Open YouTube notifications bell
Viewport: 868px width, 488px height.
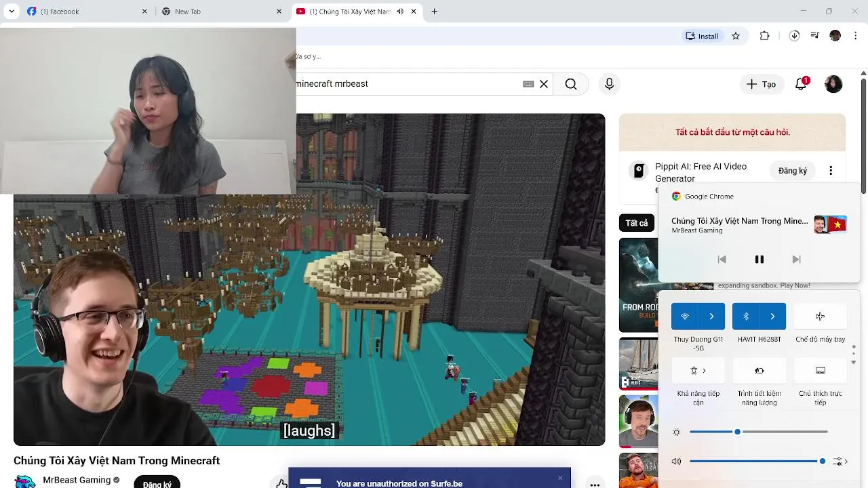(x=802, y=84)
